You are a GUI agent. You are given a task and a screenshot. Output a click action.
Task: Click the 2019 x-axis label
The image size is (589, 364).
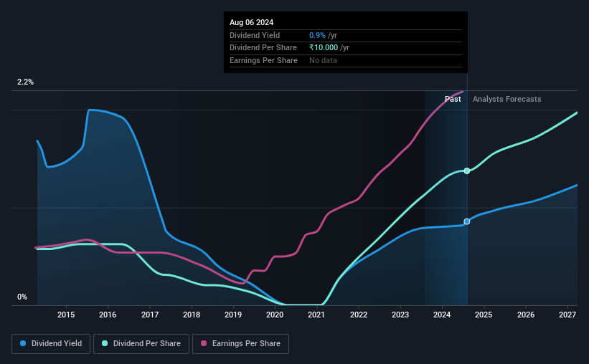(x=233, y=315)
